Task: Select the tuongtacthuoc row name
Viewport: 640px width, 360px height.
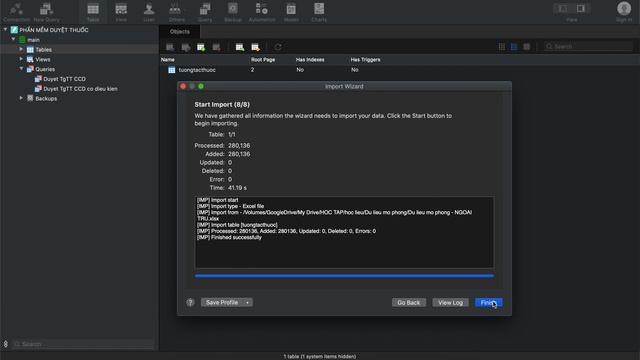Action: click(x=197, y=70)
